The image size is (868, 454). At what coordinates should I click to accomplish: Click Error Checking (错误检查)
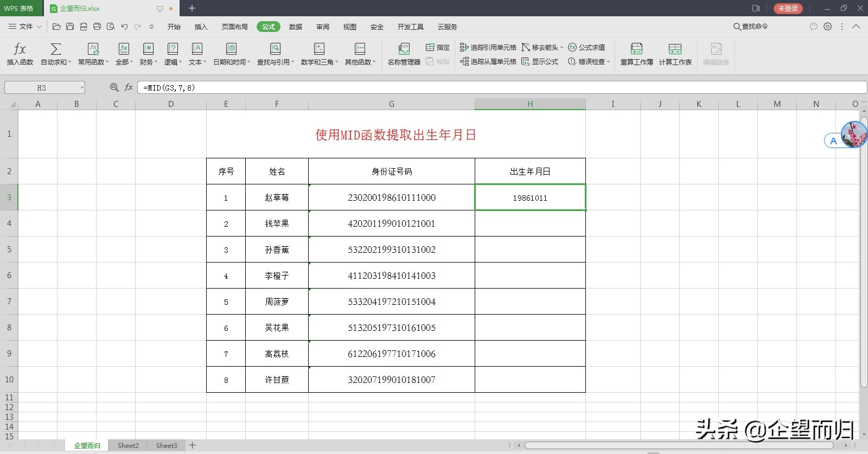coord(589,62)
